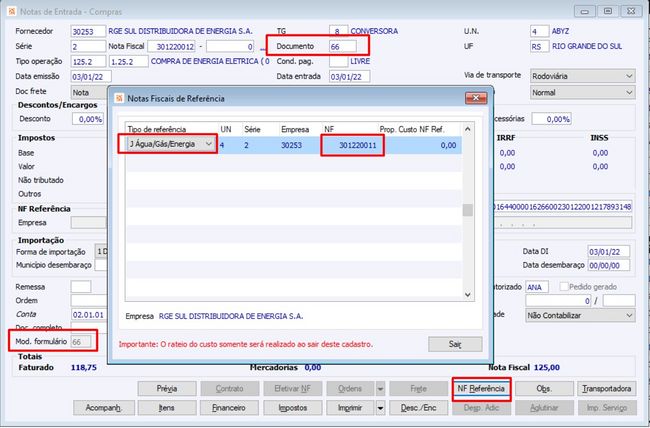Open the Tipo de referência dropdown

click(209, 144)
